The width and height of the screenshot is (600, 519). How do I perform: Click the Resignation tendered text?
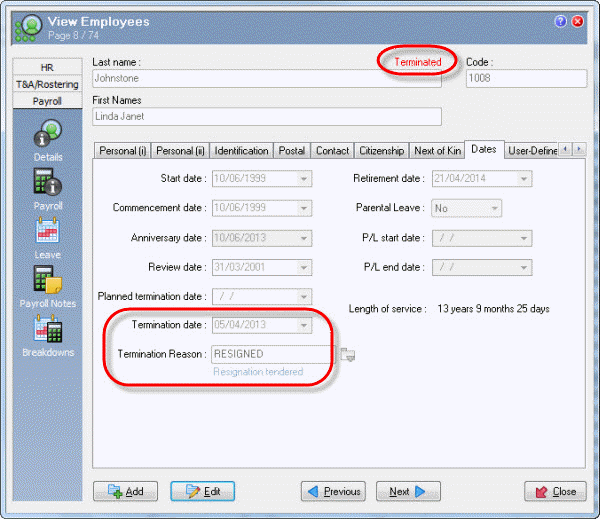258,372
